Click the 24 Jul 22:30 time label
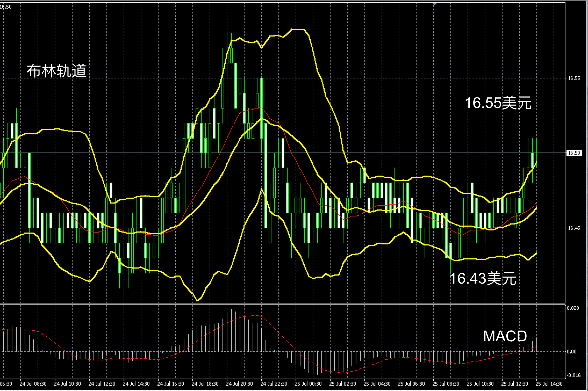Viewport: 588px width, 391px height. 274,384
